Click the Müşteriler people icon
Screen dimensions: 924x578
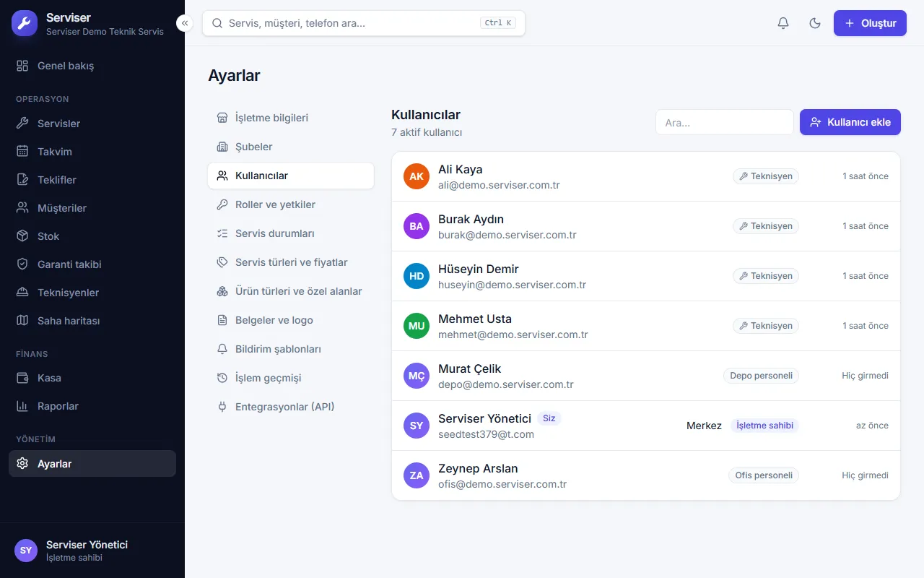22,208
